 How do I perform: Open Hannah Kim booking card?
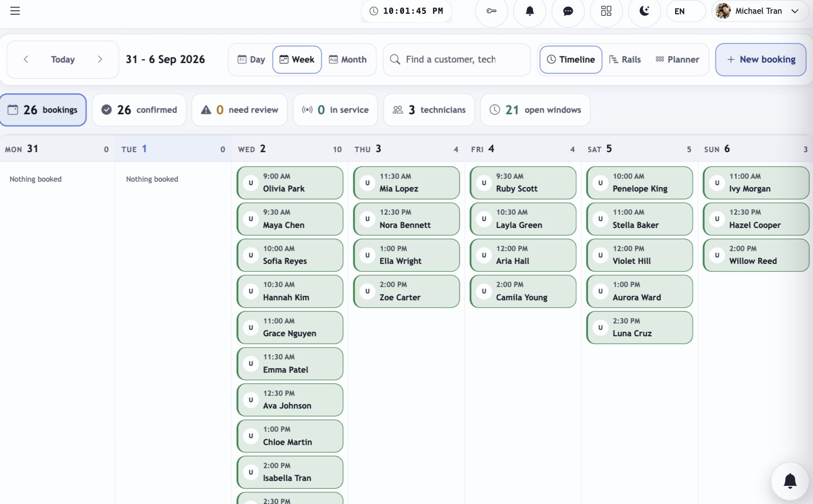coord(290,291)
